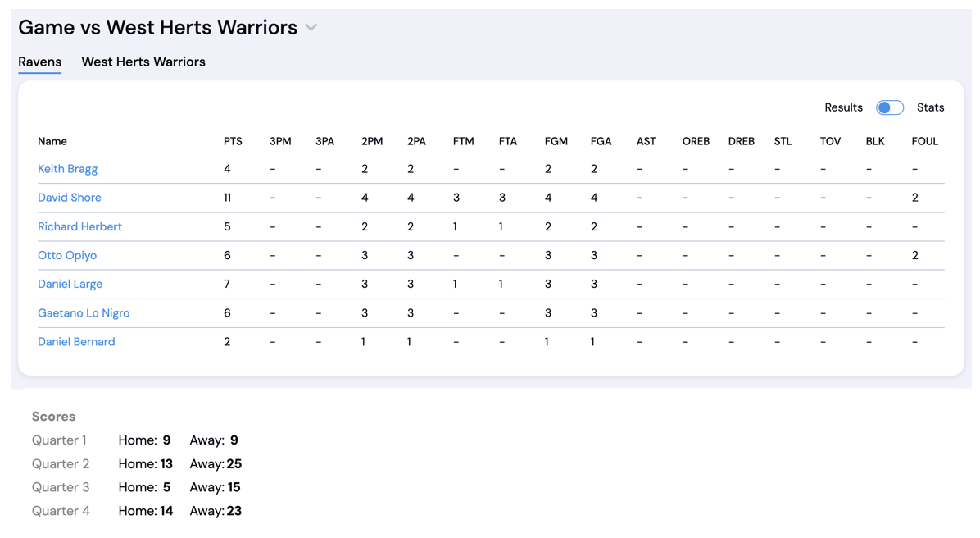
Task: Expand the game title dropdown chevron
Action: pyautogui.click(x=311, y=28)
